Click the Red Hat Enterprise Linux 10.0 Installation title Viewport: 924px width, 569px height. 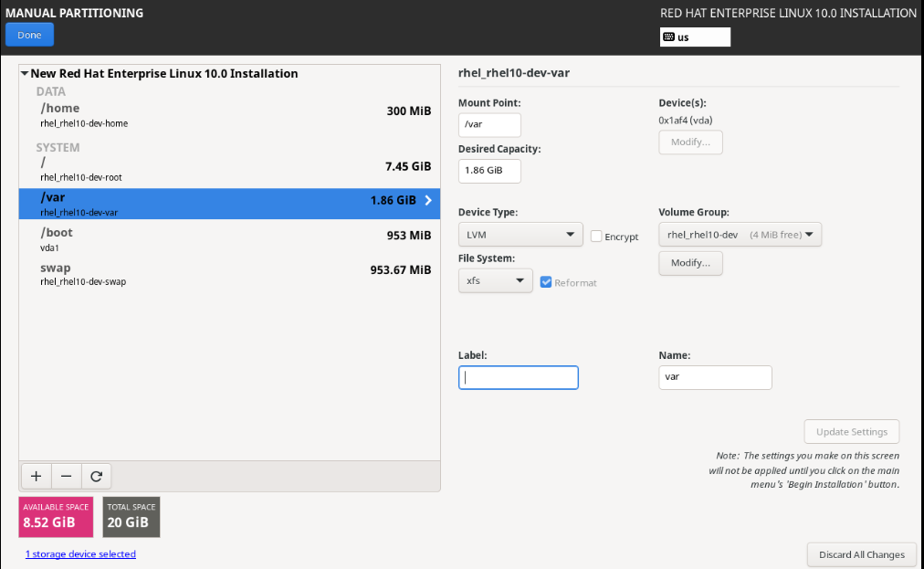789,13
